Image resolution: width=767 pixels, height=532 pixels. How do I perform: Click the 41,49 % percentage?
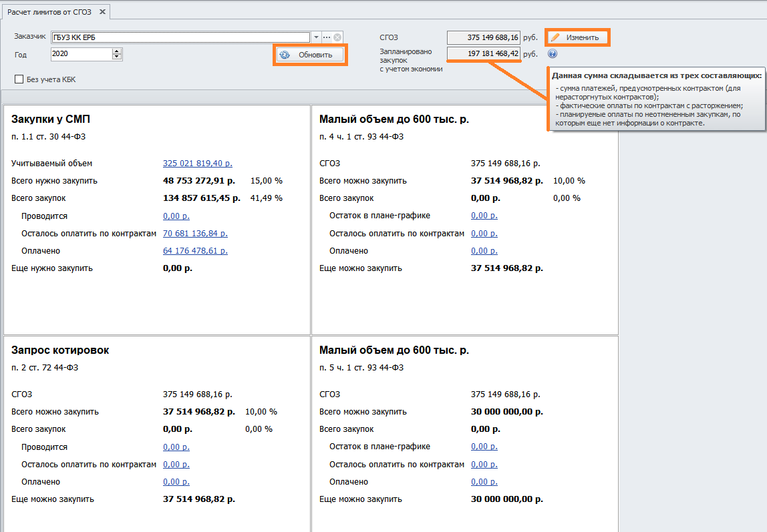coord(267,198)
